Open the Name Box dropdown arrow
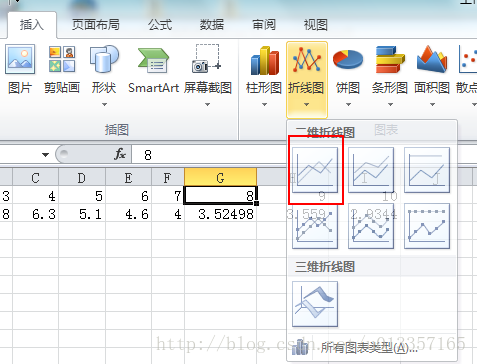 point(46,155)
